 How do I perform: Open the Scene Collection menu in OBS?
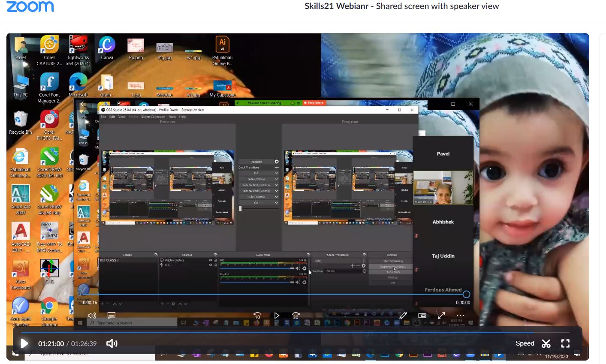coord(153,117)
